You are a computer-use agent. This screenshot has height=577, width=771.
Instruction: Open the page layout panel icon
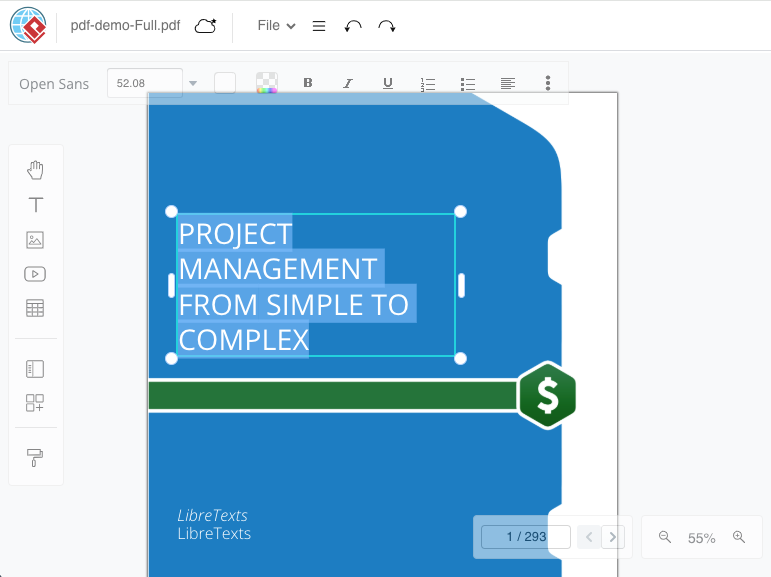[x=35, y=369]
